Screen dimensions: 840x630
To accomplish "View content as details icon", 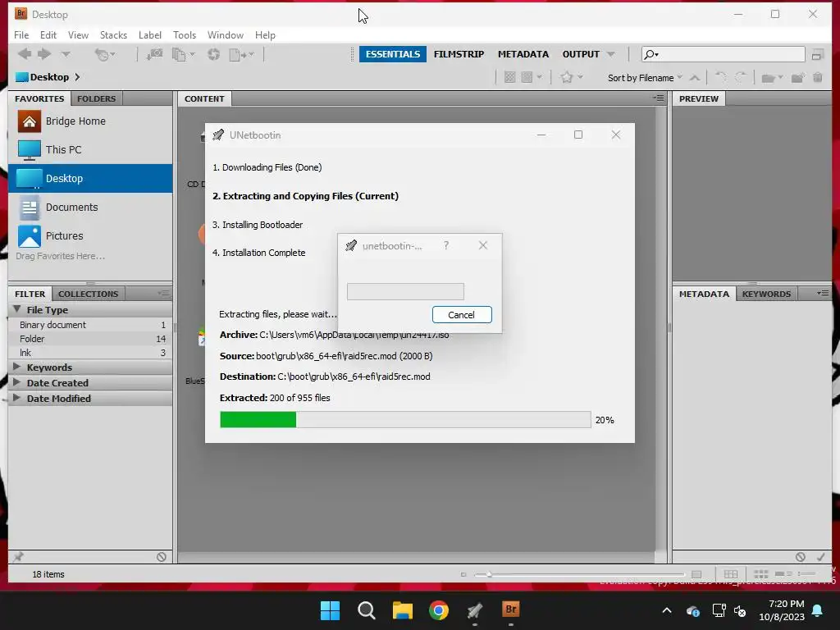I will click(783, 574).
